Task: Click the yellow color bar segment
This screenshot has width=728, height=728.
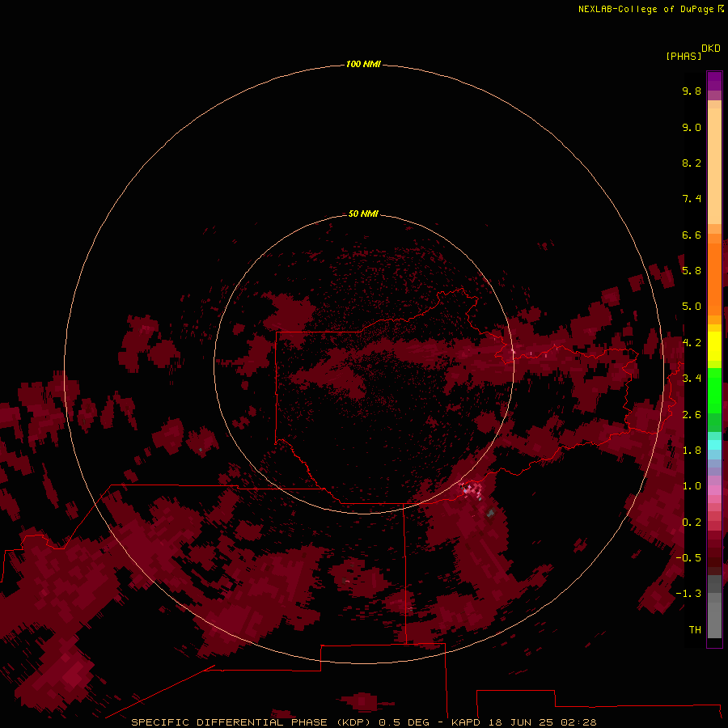Action: 714,346
